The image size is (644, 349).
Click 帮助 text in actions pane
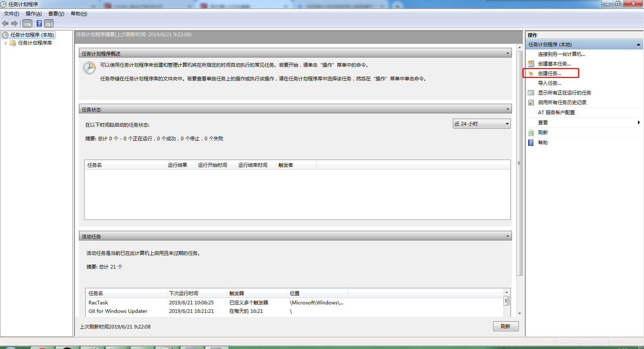click(543, 143)
